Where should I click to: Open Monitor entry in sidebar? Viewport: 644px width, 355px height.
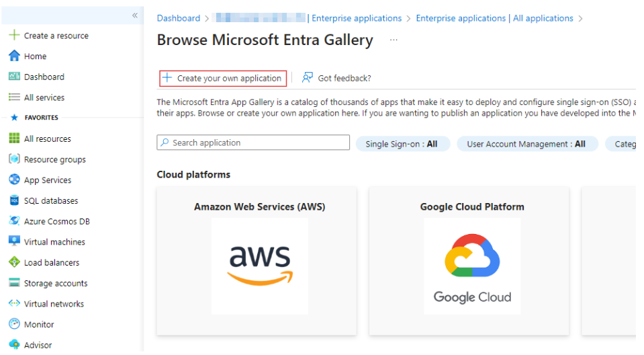pyautogui.click(x=39, y=325)
